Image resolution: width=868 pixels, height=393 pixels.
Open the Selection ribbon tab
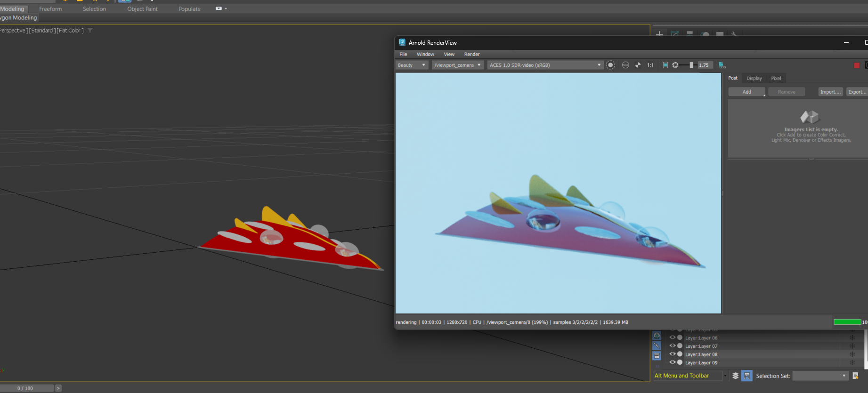click(94, 9)
